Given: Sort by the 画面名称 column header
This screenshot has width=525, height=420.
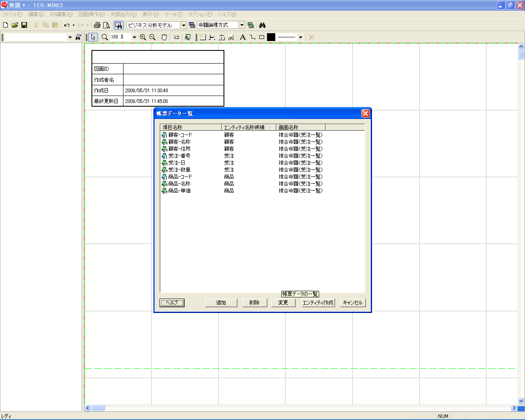Looking at the screenshot, I should (x=301, y=128).
